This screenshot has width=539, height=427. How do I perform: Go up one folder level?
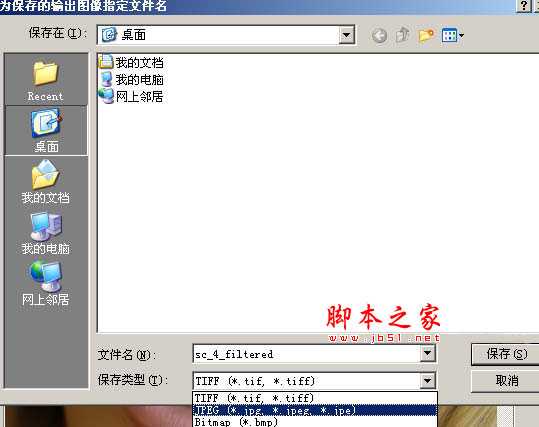[403, 35]
